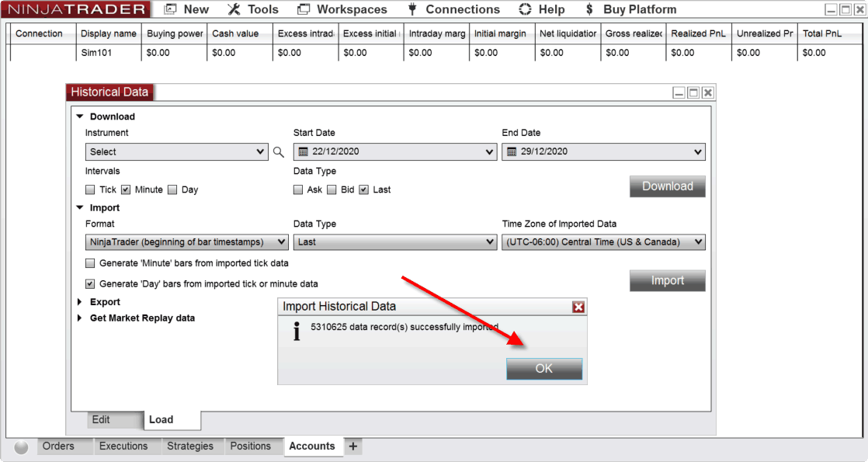Check Generate 'Minute' bars from tick data
Image resolution: width=868 pixels, height=462 pixels.
click(x=90, y=263)
